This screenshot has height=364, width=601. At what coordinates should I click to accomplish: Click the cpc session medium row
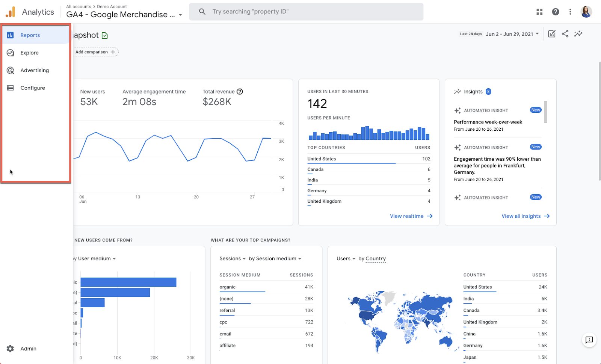[x=266, y=322]
